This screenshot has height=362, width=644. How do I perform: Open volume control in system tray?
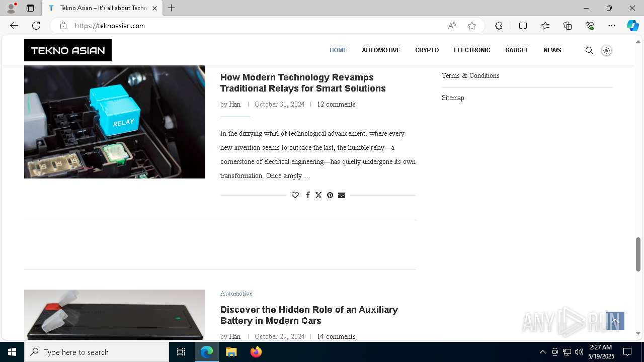(x=579, y=352)
